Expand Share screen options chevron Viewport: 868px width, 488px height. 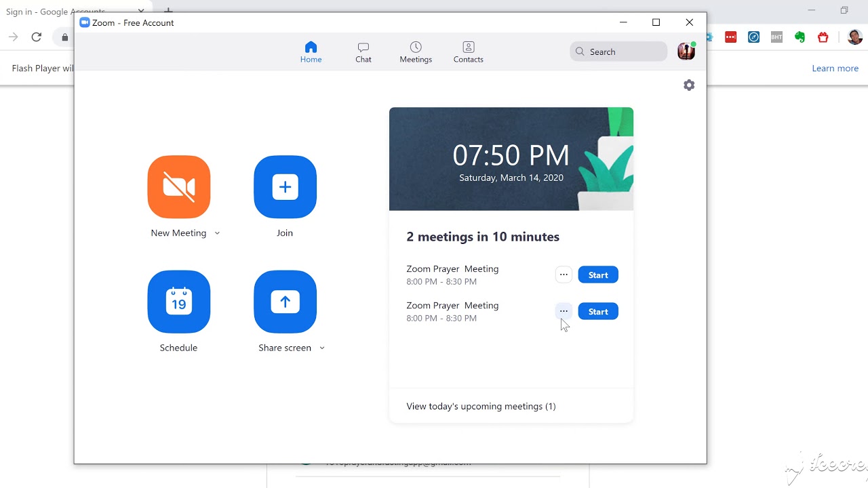click(x=322, y=348)
